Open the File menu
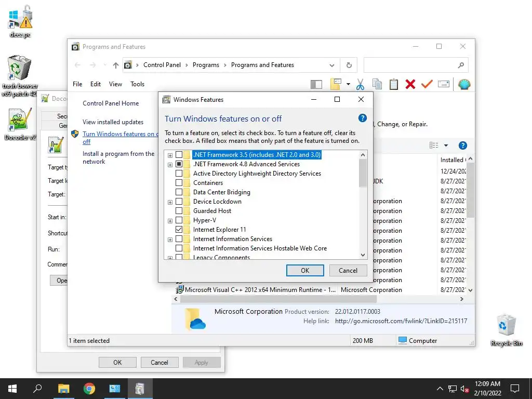Screen dimensions: 532x399 tap(77, 84)
